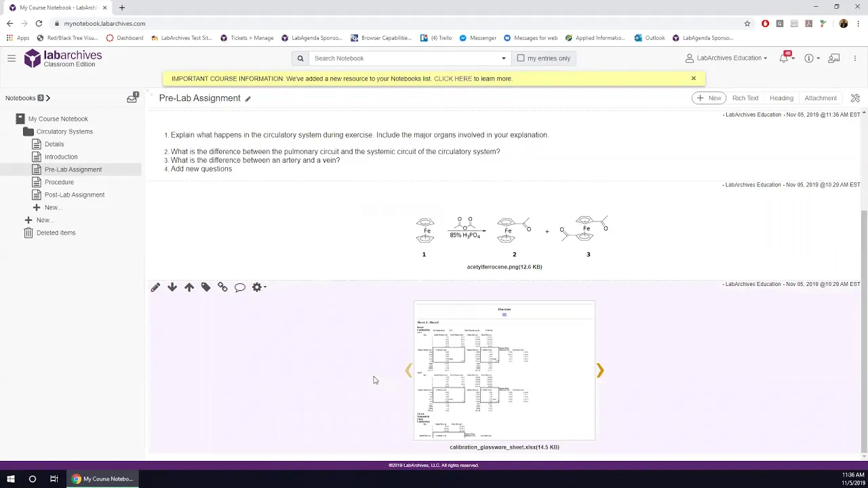Image resolution: width=868 pixels, height=488 pixels.
Task: Open the Details page
Action: (x=54, y=144)
